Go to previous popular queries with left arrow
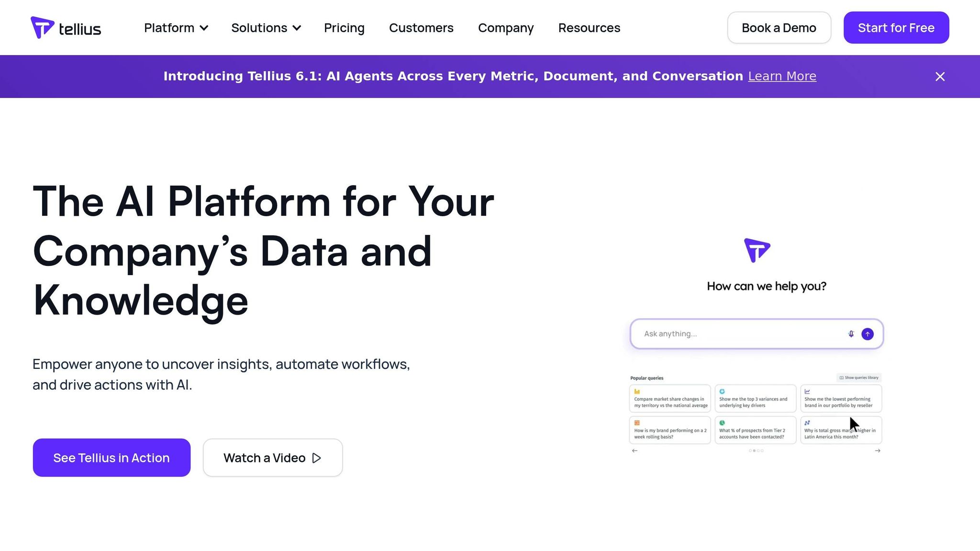Viewport: 980px width, 551px height. pyautogui.click(x=635, y=451)
